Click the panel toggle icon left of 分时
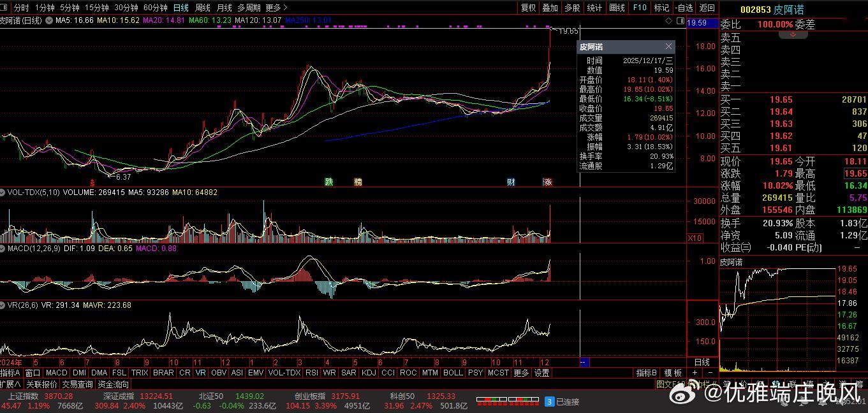The width and height of the screenshot is (868, 413). coord(5,8)
